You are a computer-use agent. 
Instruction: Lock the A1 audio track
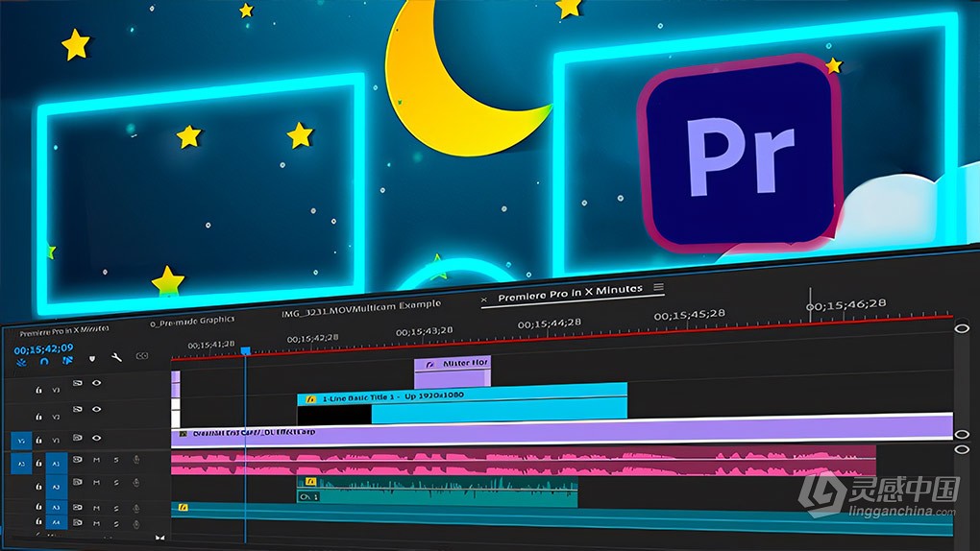pos(38,463)
